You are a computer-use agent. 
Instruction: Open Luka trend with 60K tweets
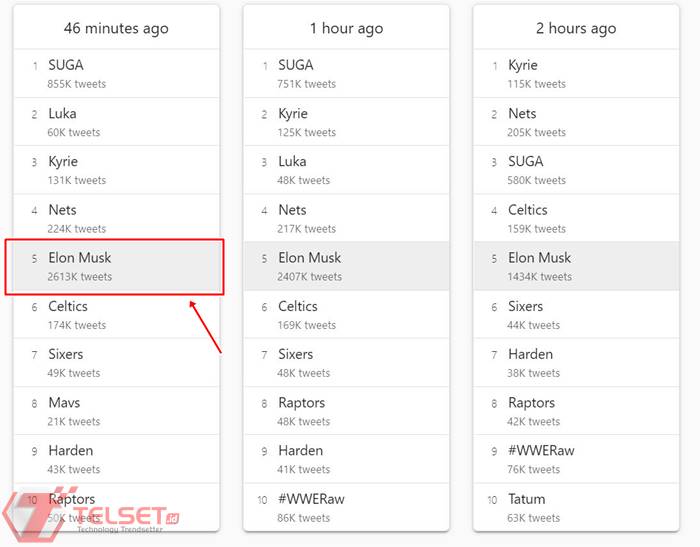(62, 114)
